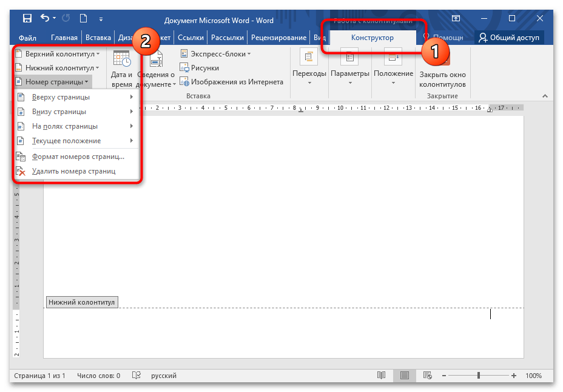The width and height of the screenshot is (563, 392).
Task: Click the spelling check icon in status bar
Action: (136, 376)
